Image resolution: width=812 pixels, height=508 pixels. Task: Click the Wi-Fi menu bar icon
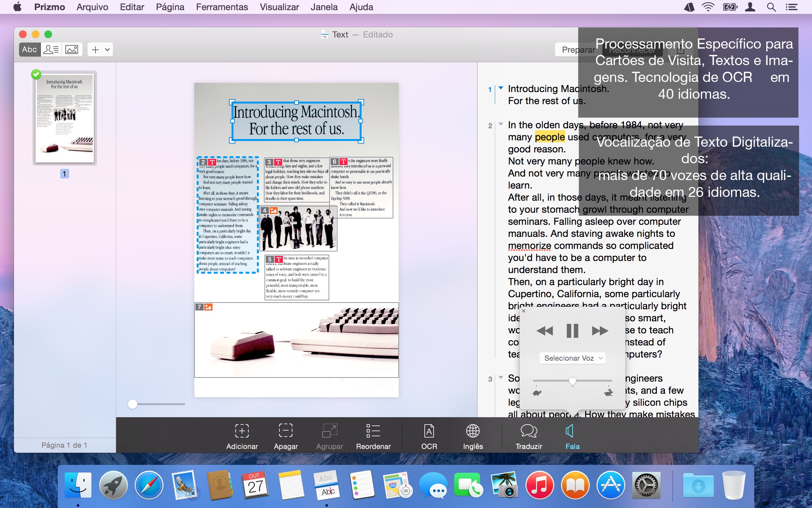tap(708, 7)
